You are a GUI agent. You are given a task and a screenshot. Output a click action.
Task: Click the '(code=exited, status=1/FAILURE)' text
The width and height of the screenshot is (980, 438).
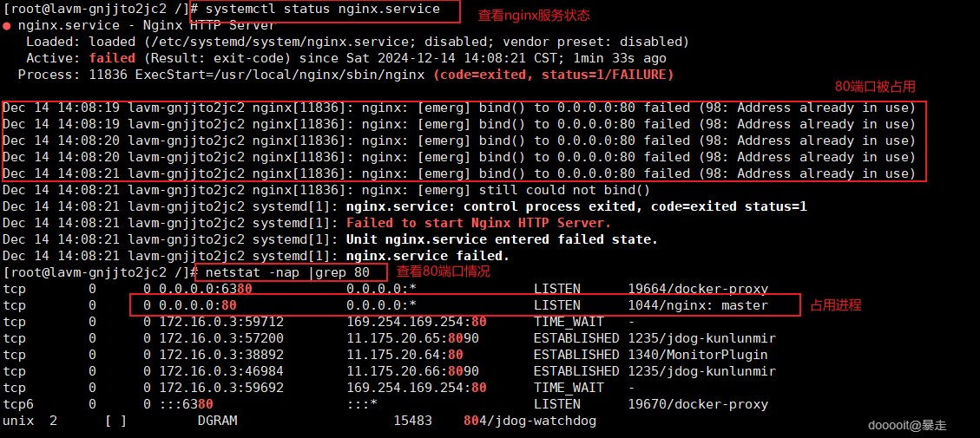pyautogui.click(x=553, y=75)
